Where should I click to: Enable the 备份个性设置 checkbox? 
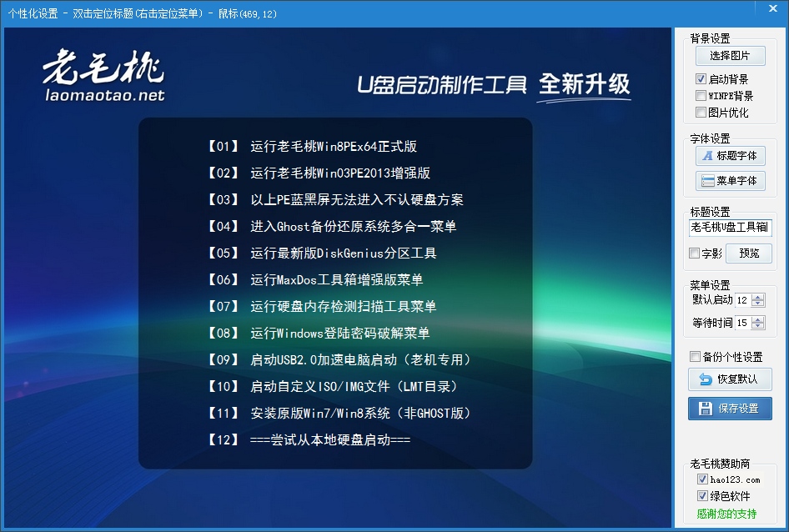(x=695, y=357)
